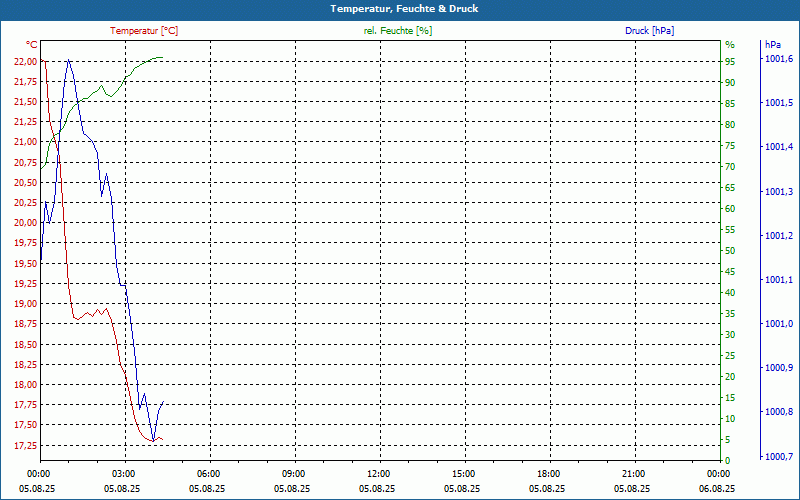Click the '20' humidity axis value

pos(730,377)
